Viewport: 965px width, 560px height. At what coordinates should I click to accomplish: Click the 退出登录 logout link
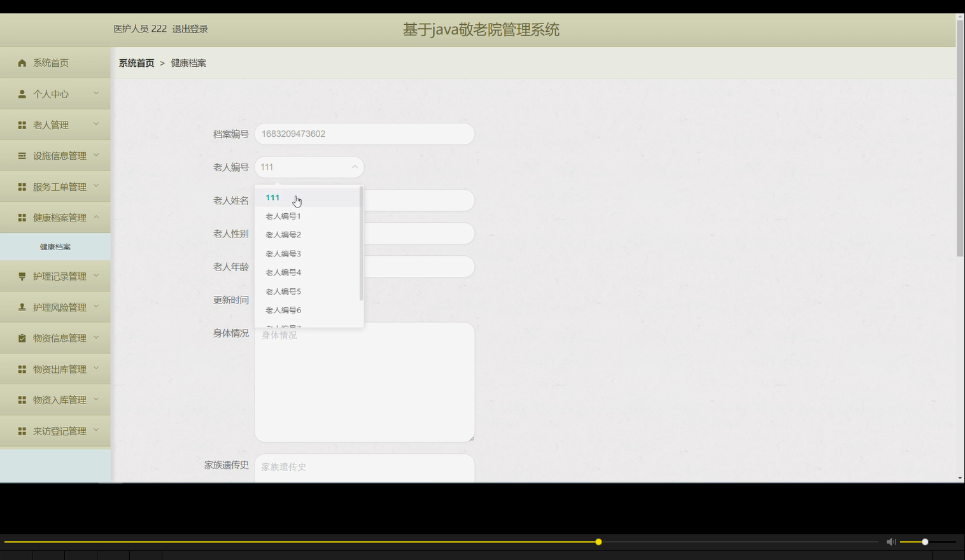190,29
